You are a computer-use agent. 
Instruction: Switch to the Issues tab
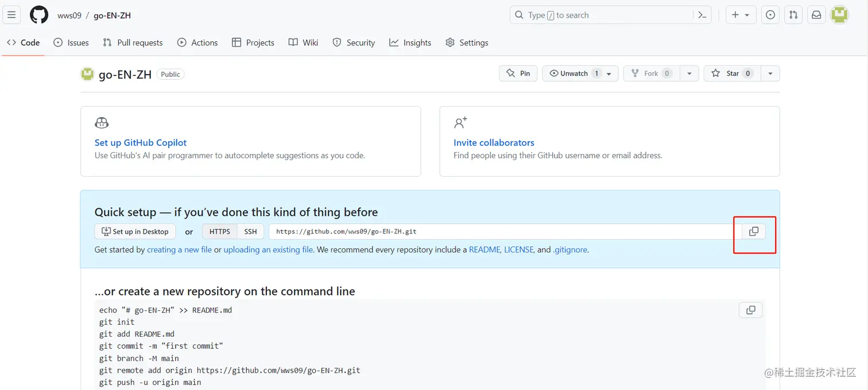(71, 42)
